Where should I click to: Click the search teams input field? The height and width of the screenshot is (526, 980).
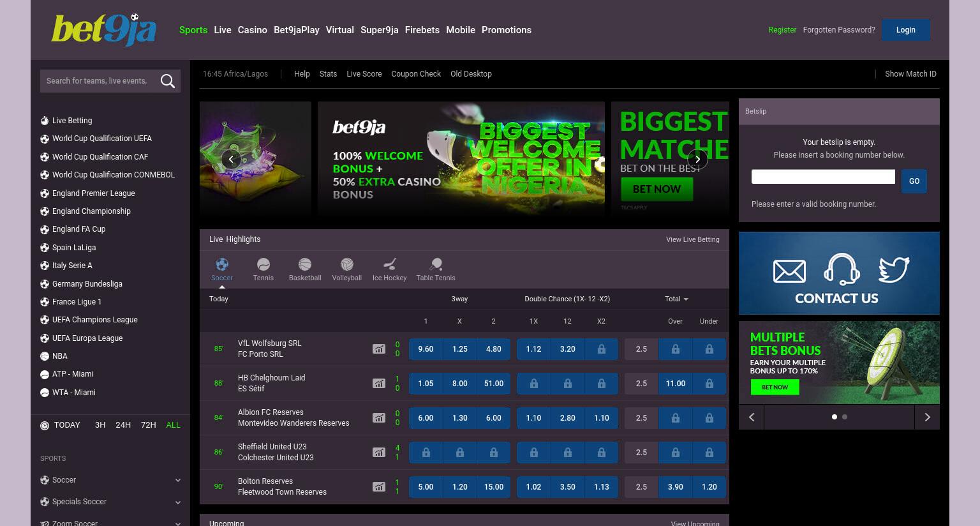(x=99, y=81)
